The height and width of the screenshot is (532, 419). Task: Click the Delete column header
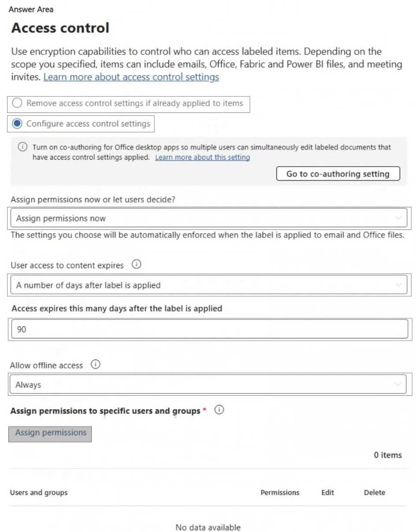coord(374,492)
